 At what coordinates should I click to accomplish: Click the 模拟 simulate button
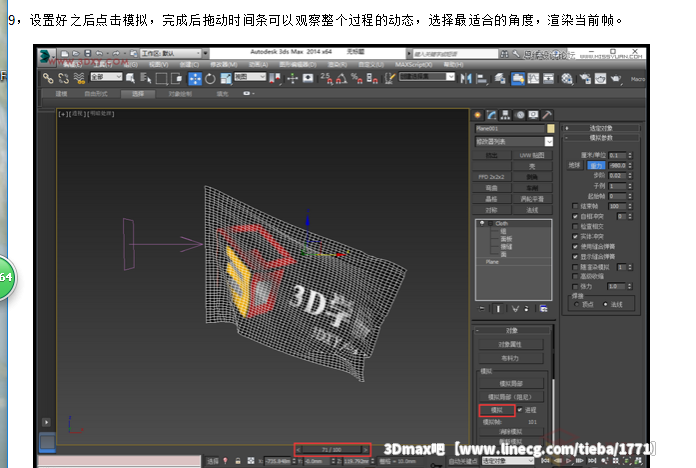point(497,410)
